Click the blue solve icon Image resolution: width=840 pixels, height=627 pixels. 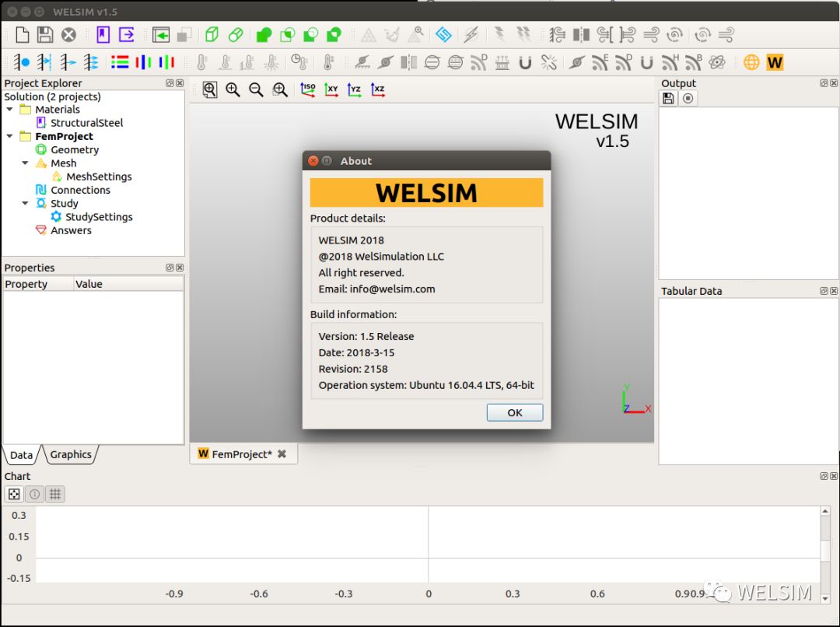443,35
